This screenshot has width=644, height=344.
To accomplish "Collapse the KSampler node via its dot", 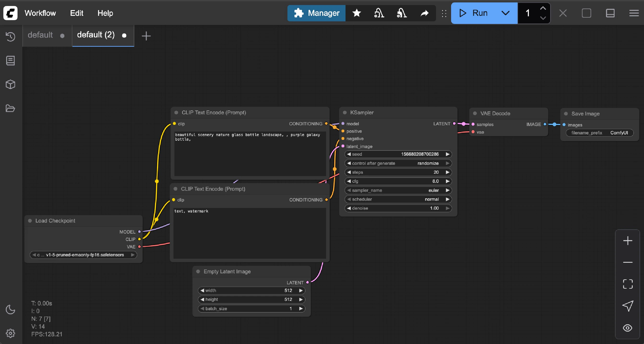I will click(345, 113).
